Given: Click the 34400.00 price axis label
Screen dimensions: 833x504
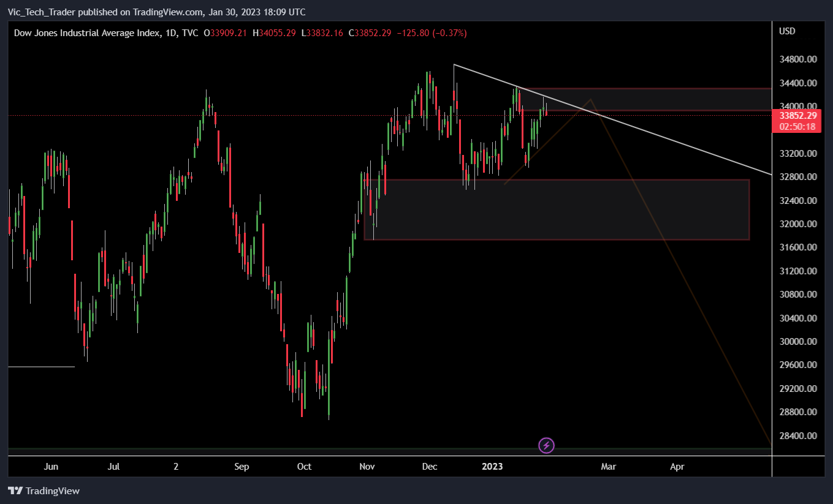Looking at the screenshot, I should [x=798, y=83].
